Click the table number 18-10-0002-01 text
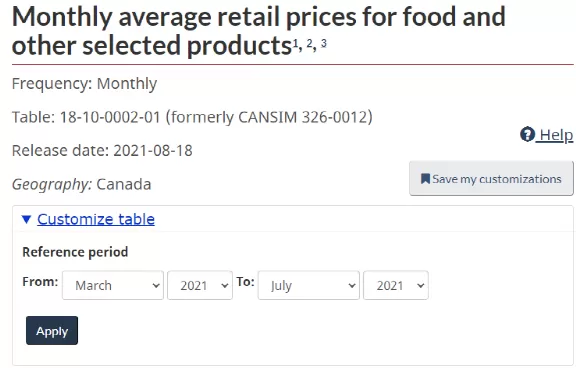Viewport: 576px width, 368px height. [110, 117]
